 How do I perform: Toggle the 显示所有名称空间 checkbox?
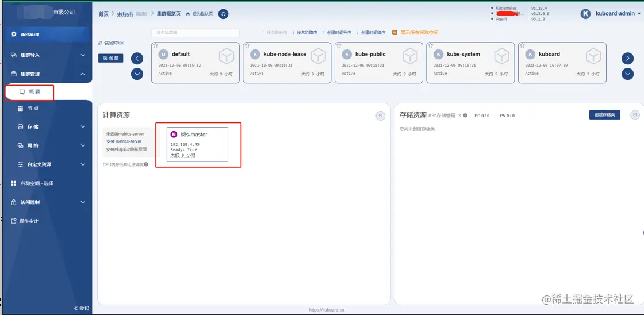tap(394, 32)
